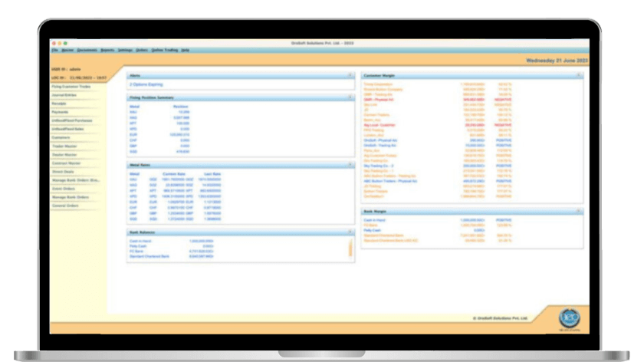This screenshot has width=644, height=362.
Task: Open the Settings menu
Action: (x=125, y=50)
